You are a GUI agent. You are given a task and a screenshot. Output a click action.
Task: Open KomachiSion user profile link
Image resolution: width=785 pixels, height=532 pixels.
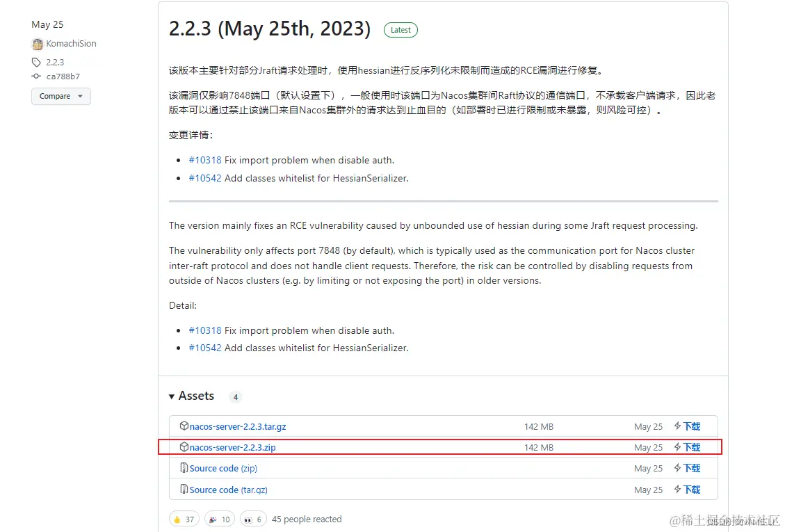[x=71, y=44]
